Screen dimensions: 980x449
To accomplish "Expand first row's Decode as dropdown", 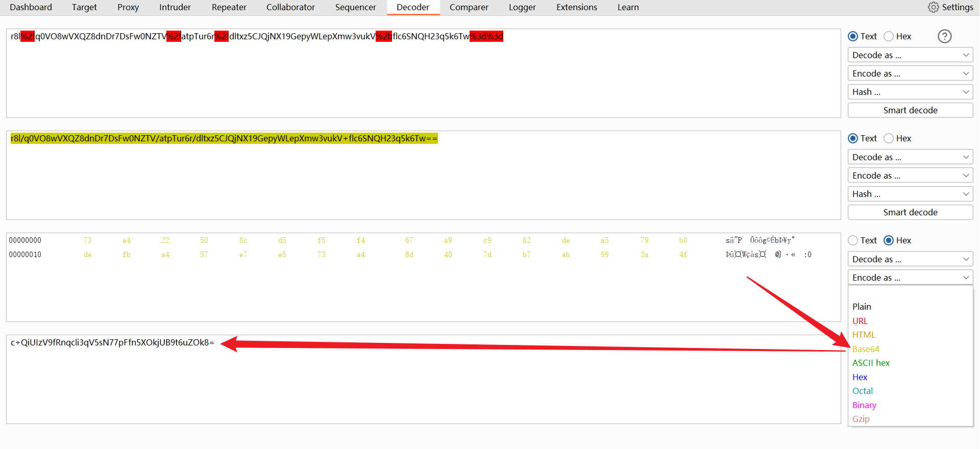I will [x=910, y=55].
